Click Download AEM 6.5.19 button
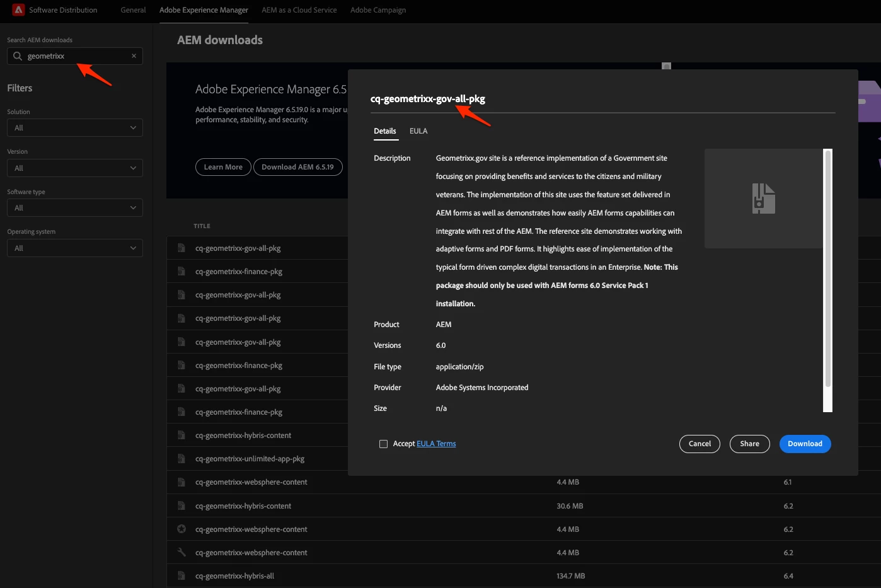 tap(298, 167)
